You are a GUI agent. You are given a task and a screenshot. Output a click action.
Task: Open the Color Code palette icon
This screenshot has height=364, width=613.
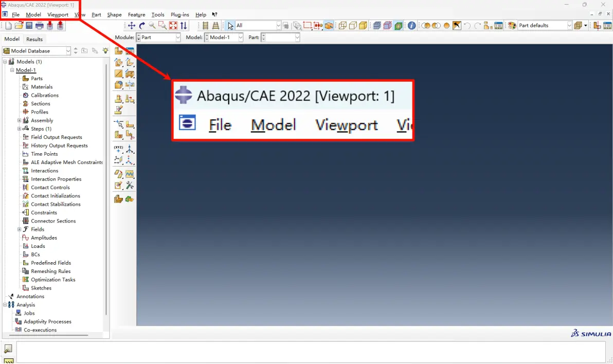512,26
